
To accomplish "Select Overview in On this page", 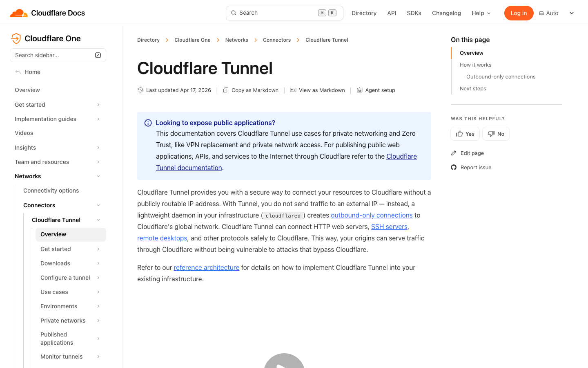I will [471, 53].
